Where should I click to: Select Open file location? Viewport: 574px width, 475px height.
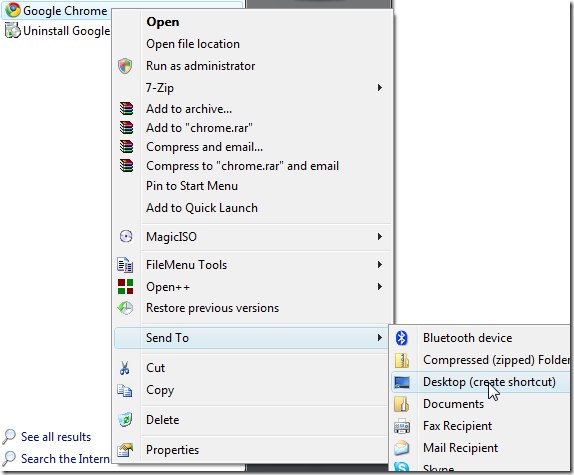(253, 44)
